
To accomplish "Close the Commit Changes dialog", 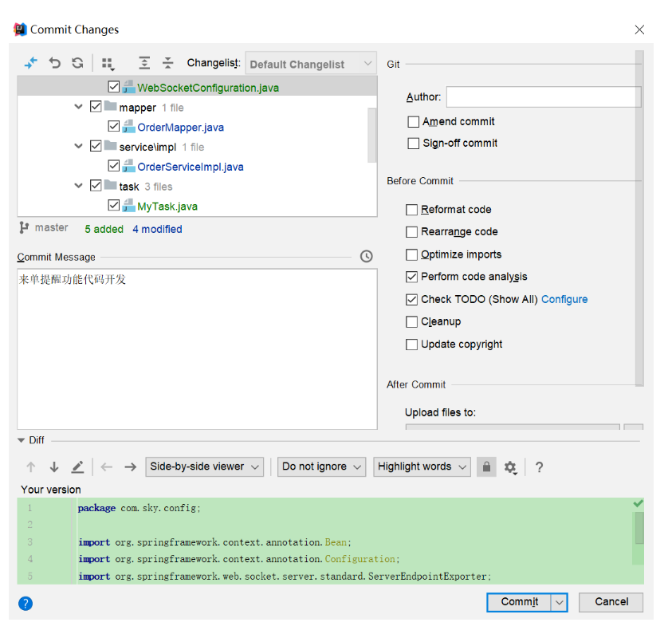I will pos(639,30).
